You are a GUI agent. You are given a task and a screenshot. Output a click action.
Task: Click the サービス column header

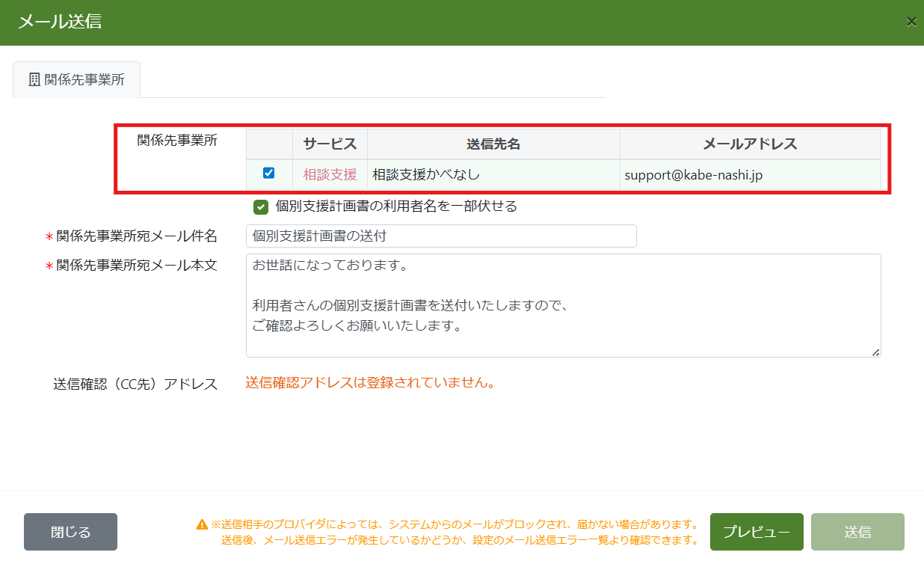[330, 144]
